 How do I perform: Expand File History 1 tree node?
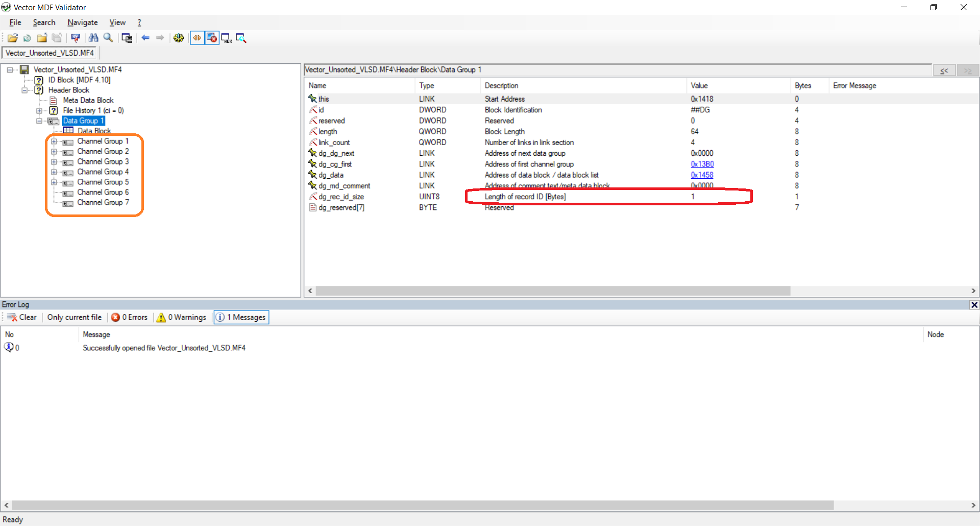pyautogui.click(x=40, y=110)
